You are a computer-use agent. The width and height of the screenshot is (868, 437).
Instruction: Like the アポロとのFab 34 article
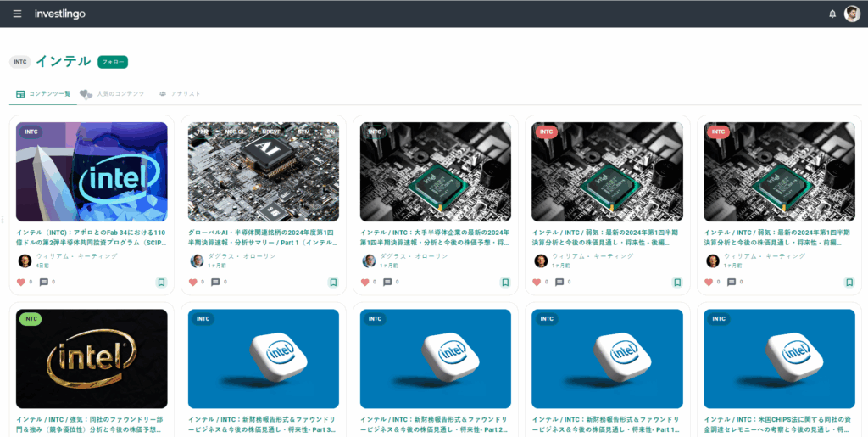[21, 283]
